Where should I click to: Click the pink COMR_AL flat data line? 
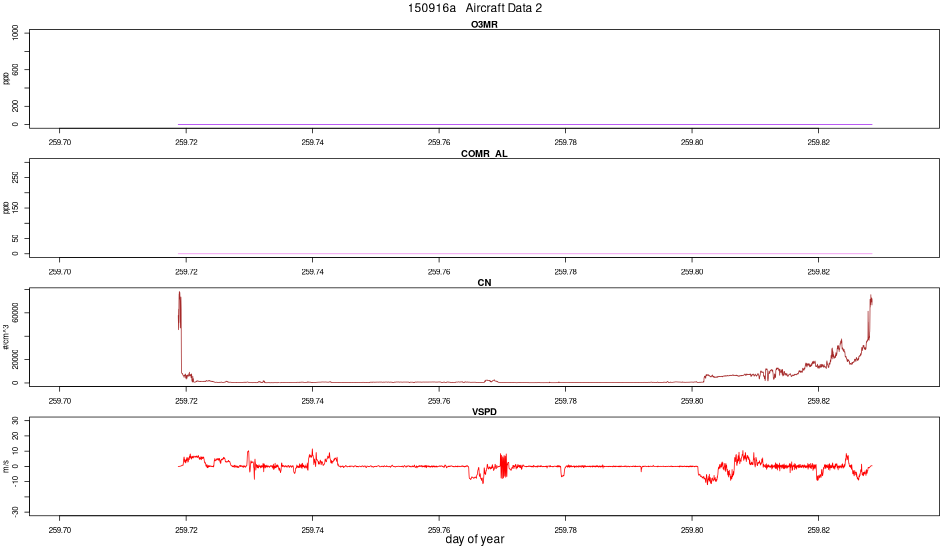pos(525,253)
